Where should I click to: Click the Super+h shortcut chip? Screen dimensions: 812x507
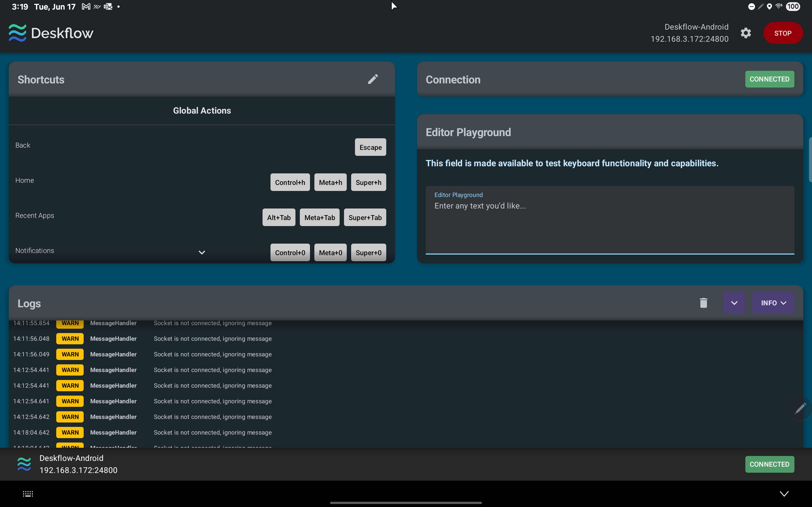(x=368, y=182)
